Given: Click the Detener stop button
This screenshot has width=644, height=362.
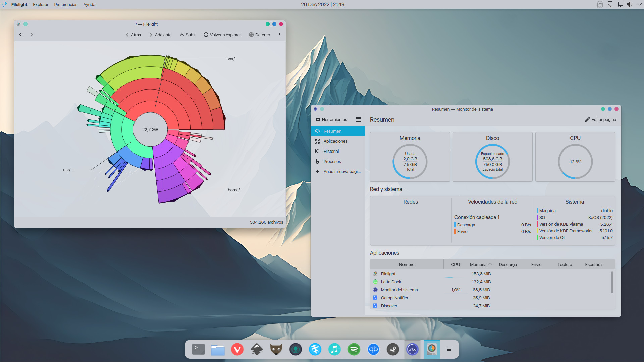Looking at the screenshot, I should [259, 35].
